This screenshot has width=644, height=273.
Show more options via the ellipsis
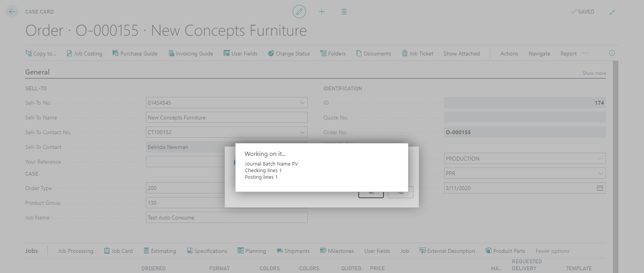(585, 53)
